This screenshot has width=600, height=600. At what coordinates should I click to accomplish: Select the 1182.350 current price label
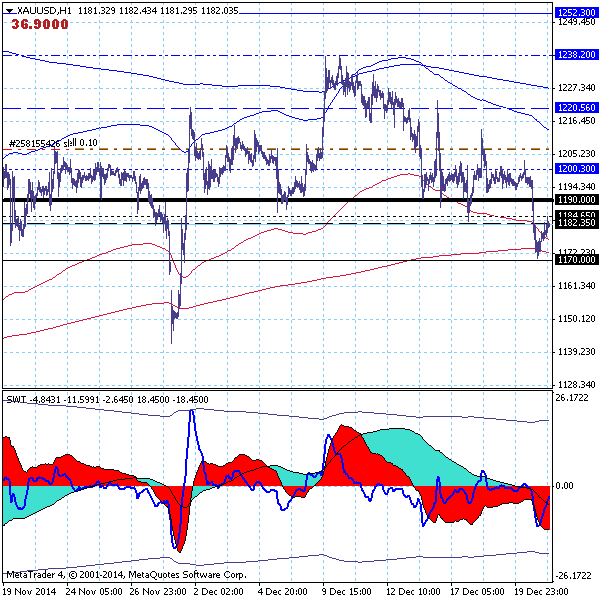[x=576, y=223]
